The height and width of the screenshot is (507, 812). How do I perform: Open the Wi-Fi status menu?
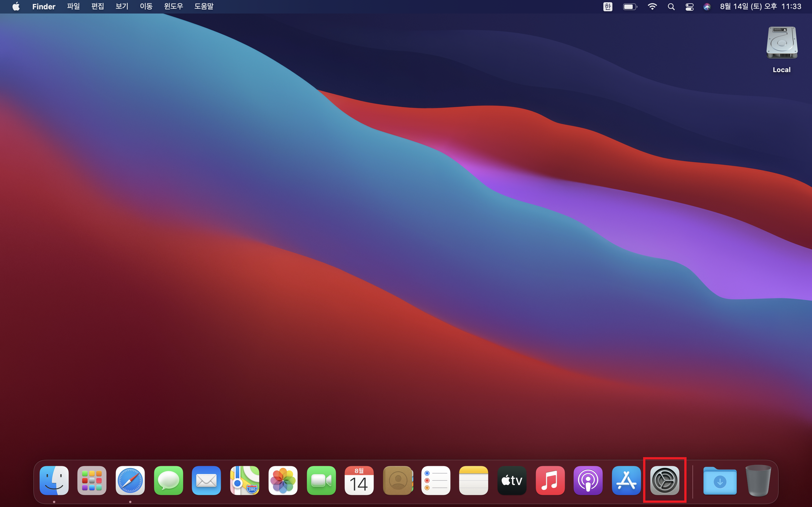point(652,7)
